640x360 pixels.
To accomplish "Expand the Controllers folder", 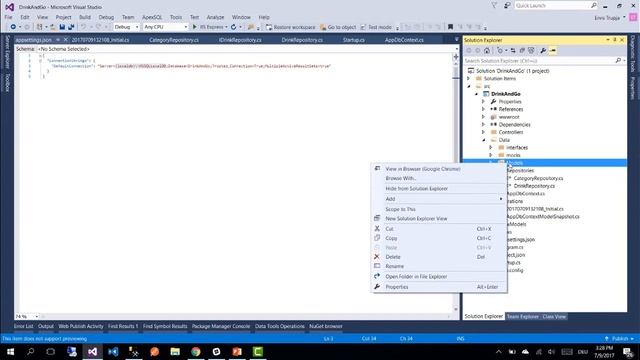I will (x=484, y=132).
